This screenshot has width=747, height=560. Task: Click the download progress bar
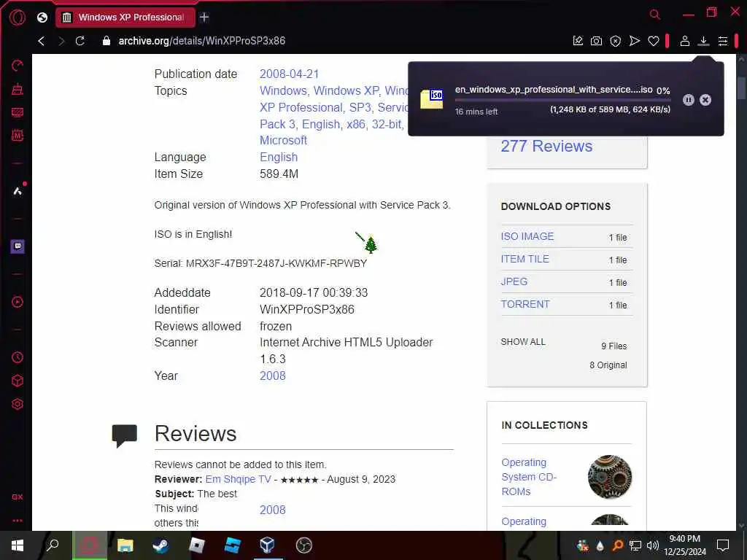(562, 100)
